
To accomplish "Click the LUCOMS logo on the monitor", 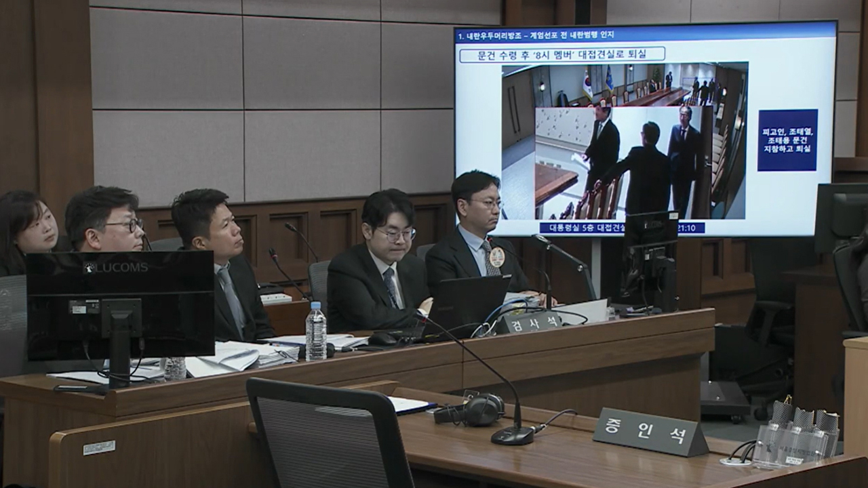I will point(115,268).
